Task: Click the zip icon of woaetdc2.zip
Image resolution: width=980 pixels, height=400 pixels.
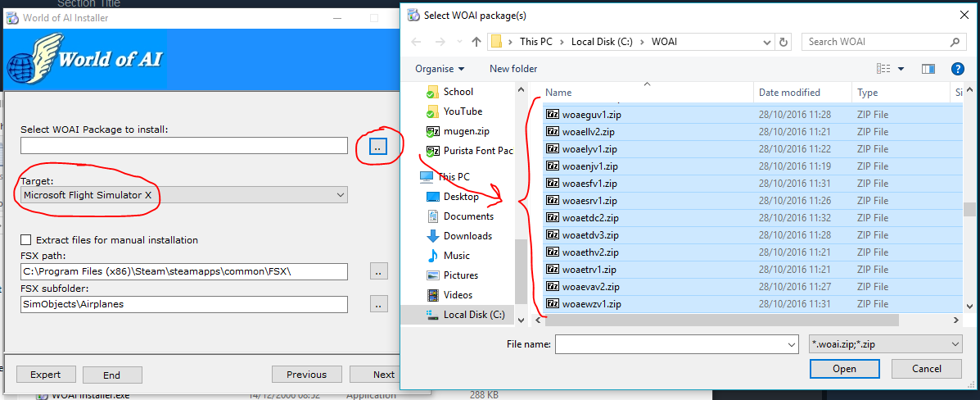Action: pyautogui.click(x=553, y=218)
